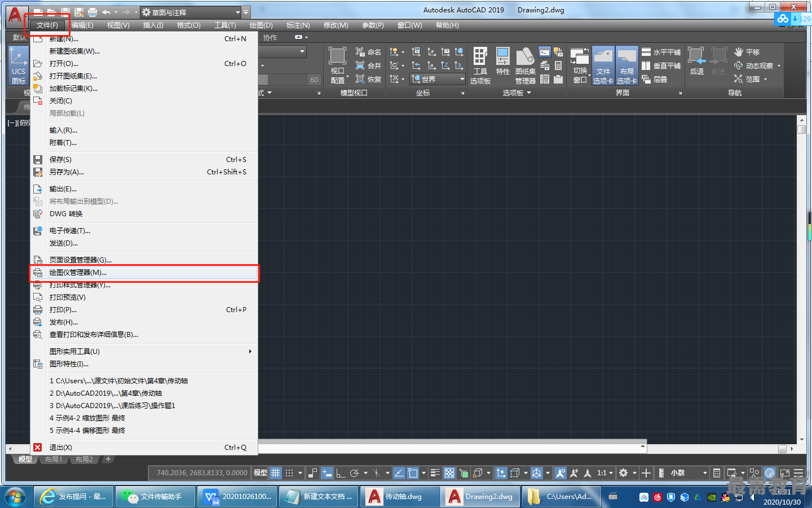Click the command line palette icon in the ribbon
The width and height of the screenshot is (812, 508).
coord(544,52)
